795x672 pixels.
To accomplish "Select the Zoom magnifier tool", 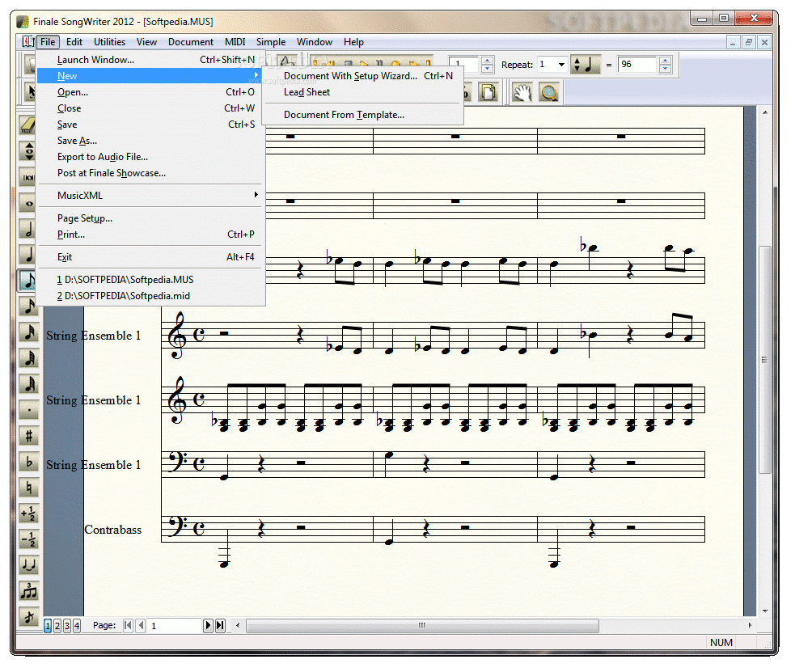I will pyautogui.click(x=549, y=92).
